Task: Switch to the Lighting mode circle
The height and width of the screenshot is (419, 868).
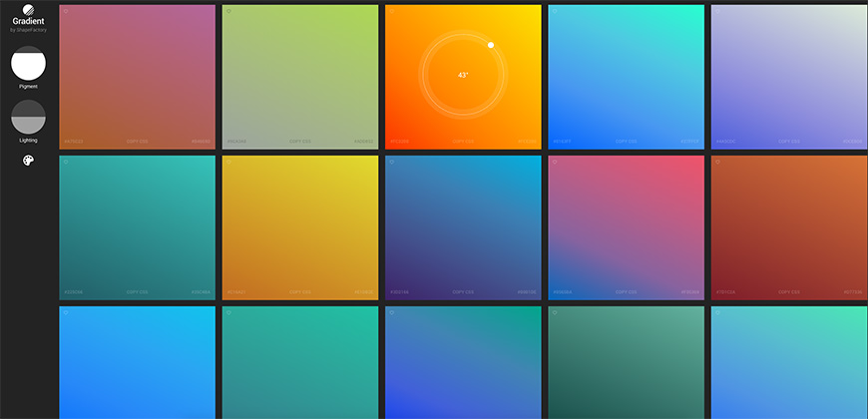Action: coord(28,117)
